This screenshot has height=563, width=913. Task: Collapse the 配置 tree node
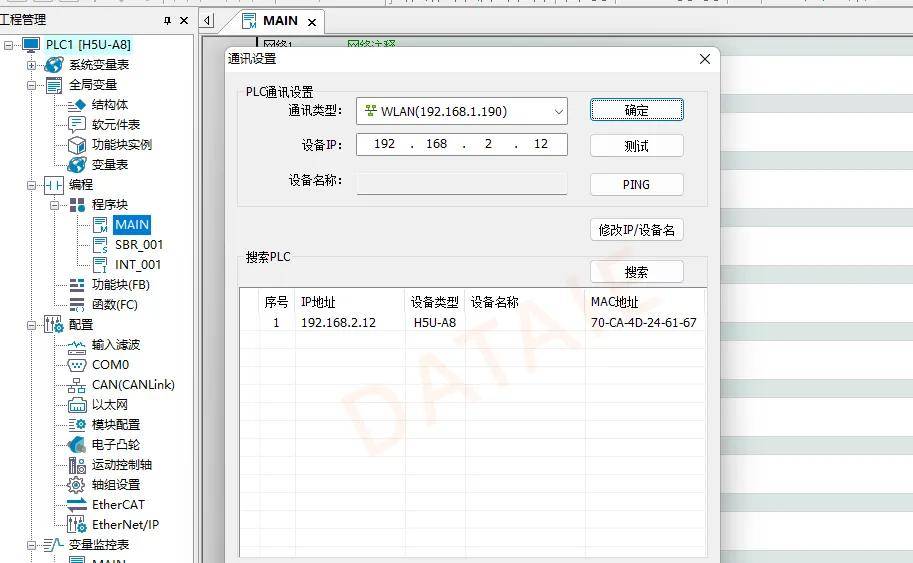click(x=32, y=325)
